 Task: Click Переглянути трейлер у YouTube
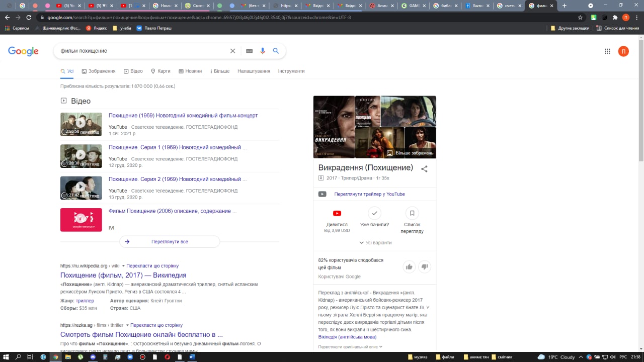[369, 194]
